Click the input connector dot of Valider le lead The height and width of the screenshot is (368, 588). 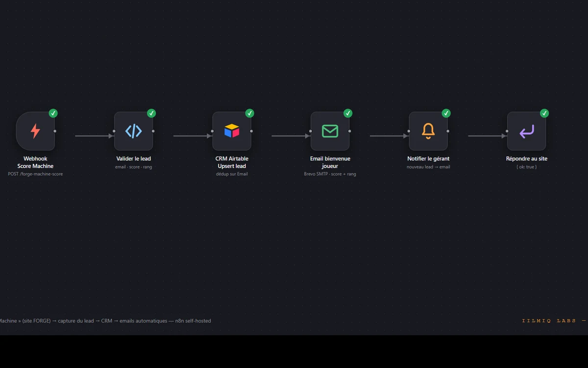pos(114,131)
